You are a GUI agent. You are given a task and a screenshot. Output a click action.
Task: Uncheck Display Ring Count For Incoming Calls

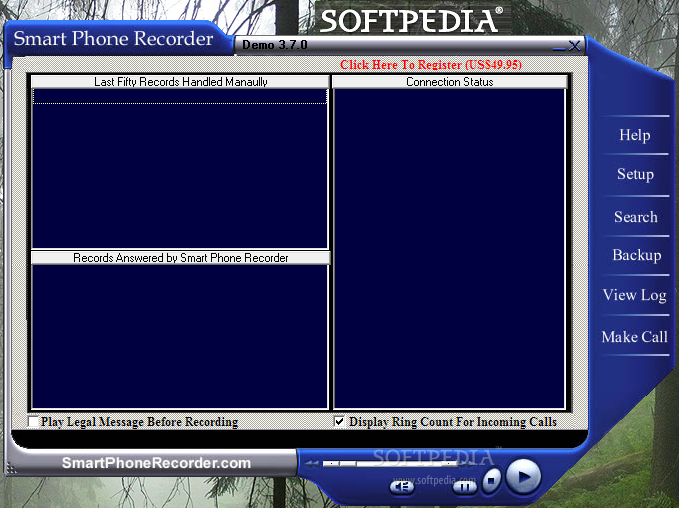pos(340,421)
